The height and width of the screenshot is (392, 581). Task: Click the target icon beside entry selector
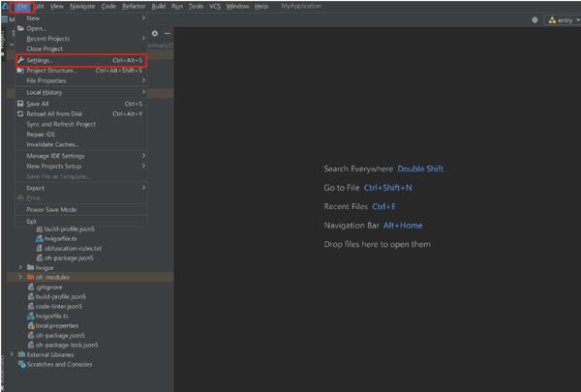535,19
